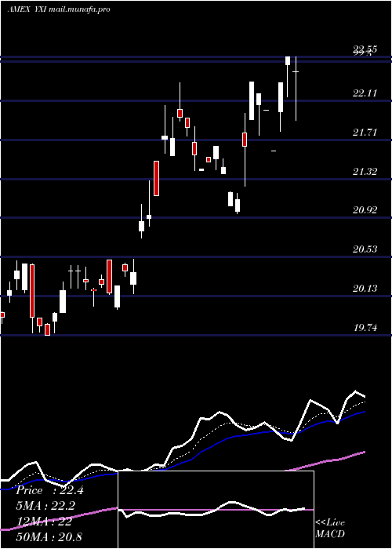Click the Price : 22.4 readout

coord(50,490)
